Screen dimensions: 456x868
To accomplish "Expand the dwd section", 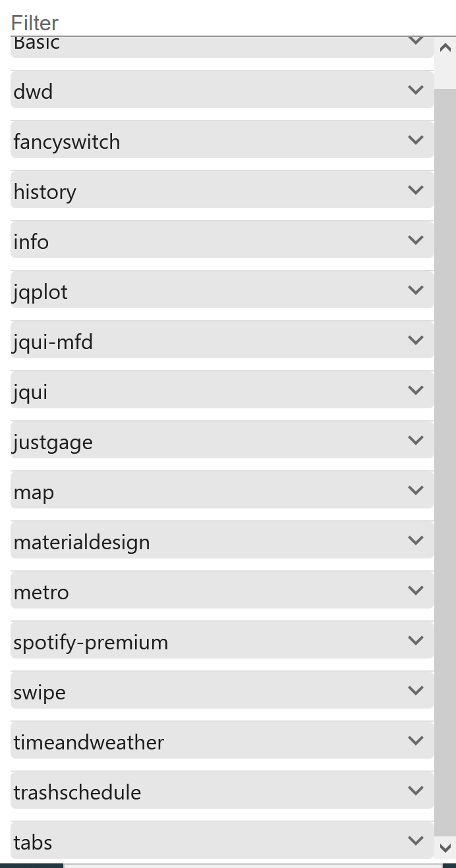I will 221,90.
